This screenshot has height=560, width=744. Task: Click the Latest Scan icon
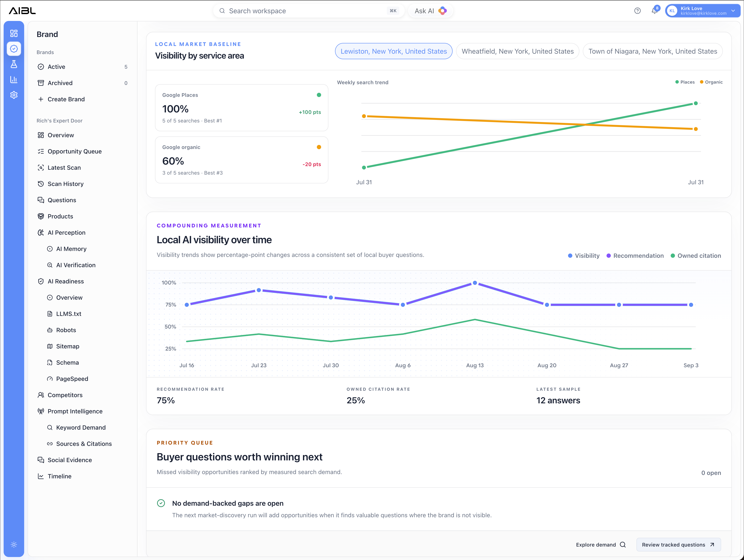(x=41, y=168)
